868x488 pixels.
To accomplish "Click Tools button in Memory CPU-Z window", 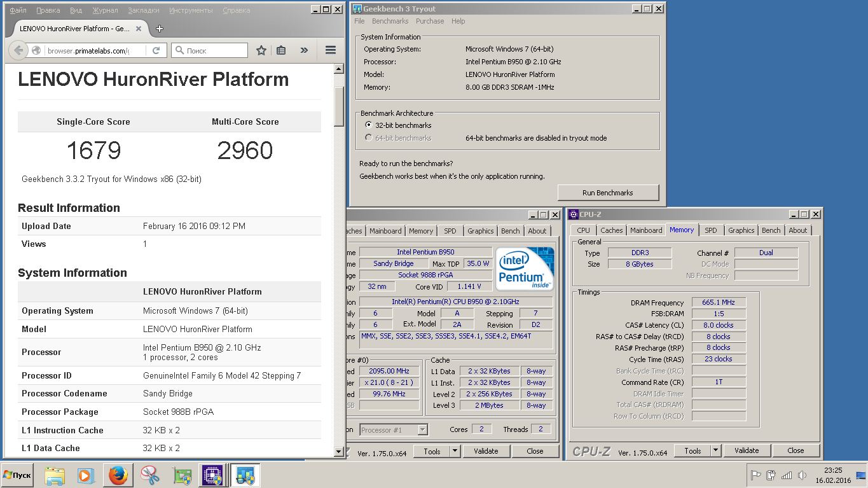I will [x=692, y=450].
